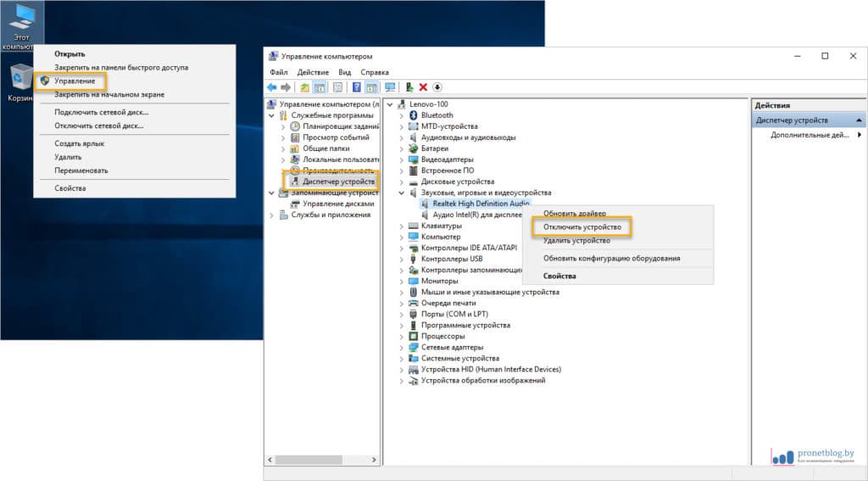Click the up one level folder icon
Image resolution: width=868 pixels, height=481 pixels.
point(305,87)
